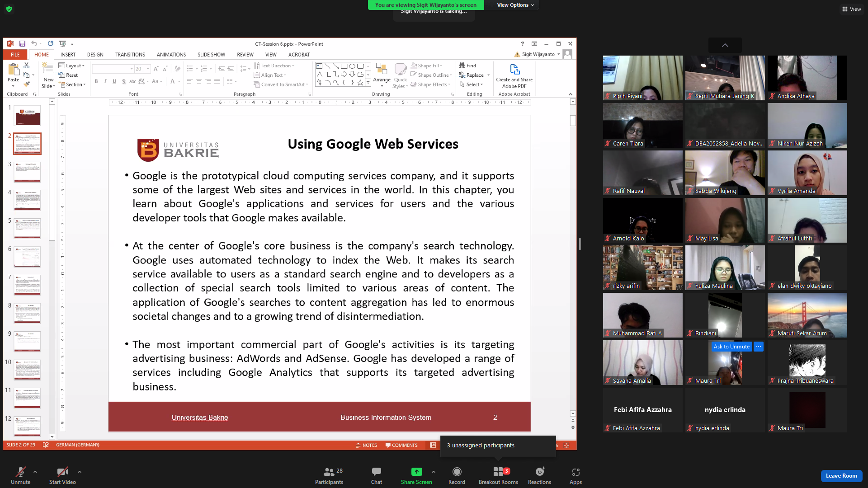The image size is (868, 488).
Task: Click the three-dot button on Maura Tri
Action: (x=759, y=347)
